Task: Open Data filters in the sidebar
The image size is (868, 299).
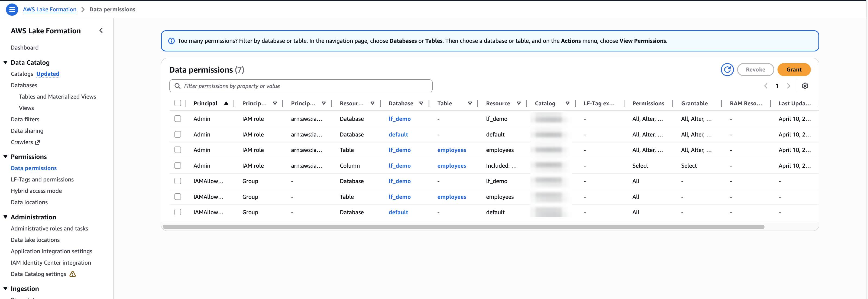Action: [x=25, y=119]
